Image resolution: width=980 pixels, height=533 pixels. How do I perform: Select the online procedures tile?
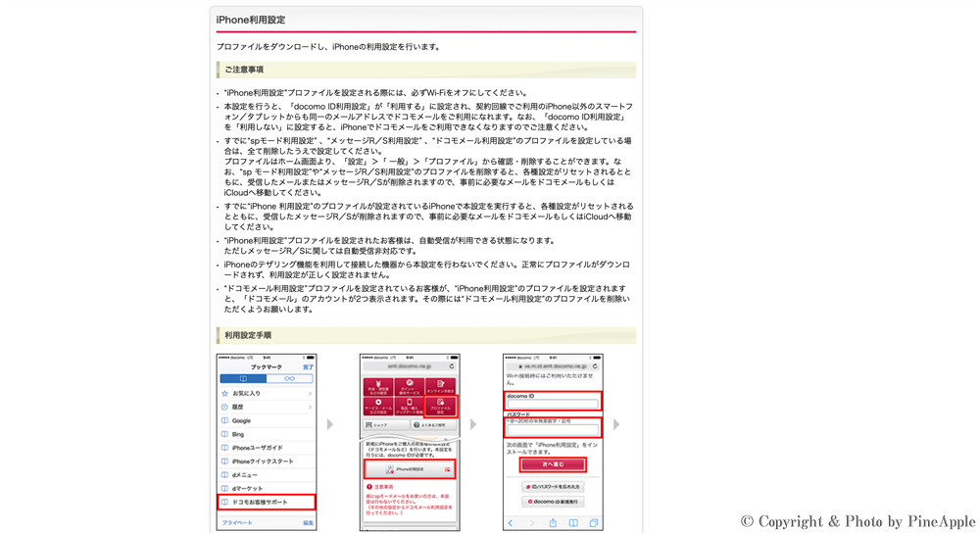click(441, 386)
